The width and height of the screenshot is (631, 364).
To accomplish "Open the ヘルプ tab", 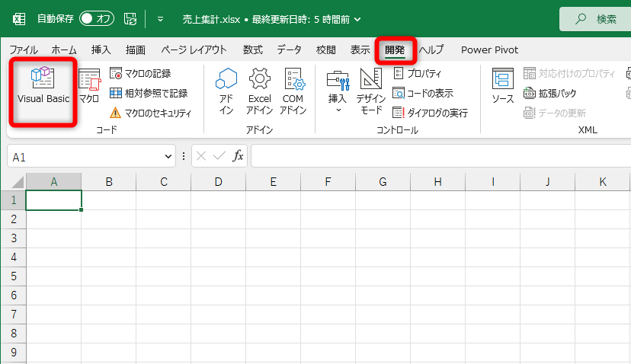I will pos(431,49).
